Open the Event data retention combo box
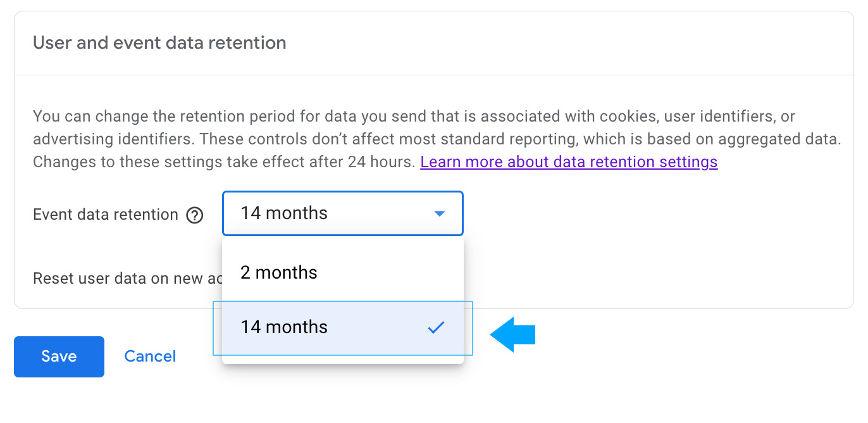Viewport: 868px width, 423px height. 342,213
